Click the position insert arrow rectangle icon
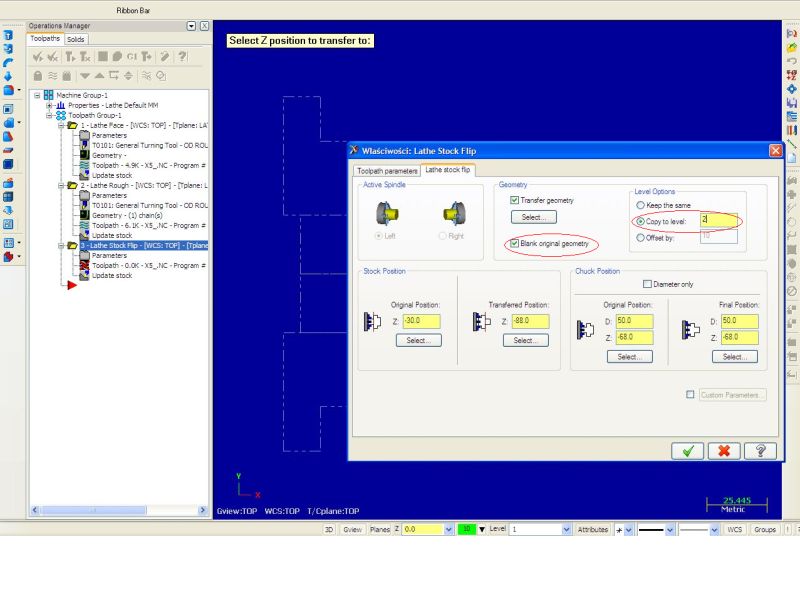 114,76
